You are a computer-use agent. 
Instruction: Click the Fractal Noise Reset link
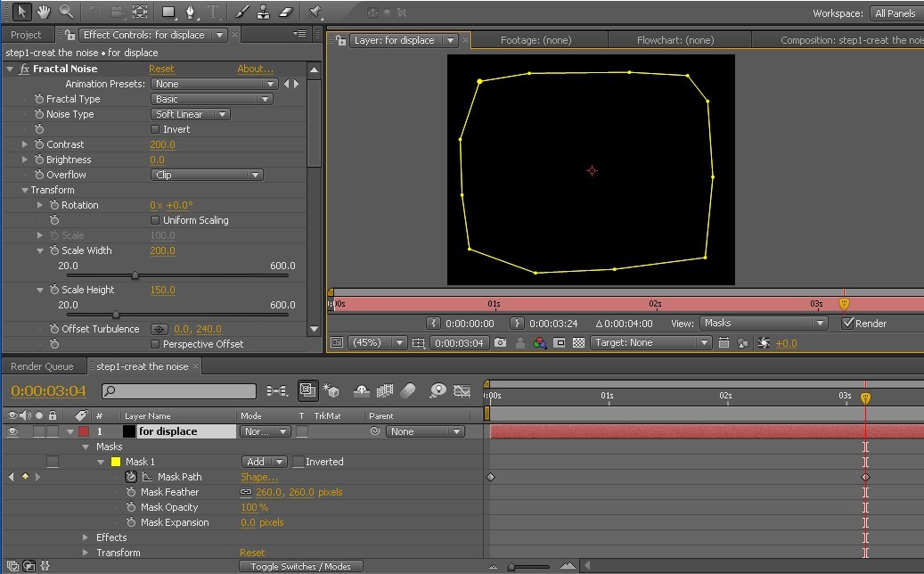tap(161, 69)
